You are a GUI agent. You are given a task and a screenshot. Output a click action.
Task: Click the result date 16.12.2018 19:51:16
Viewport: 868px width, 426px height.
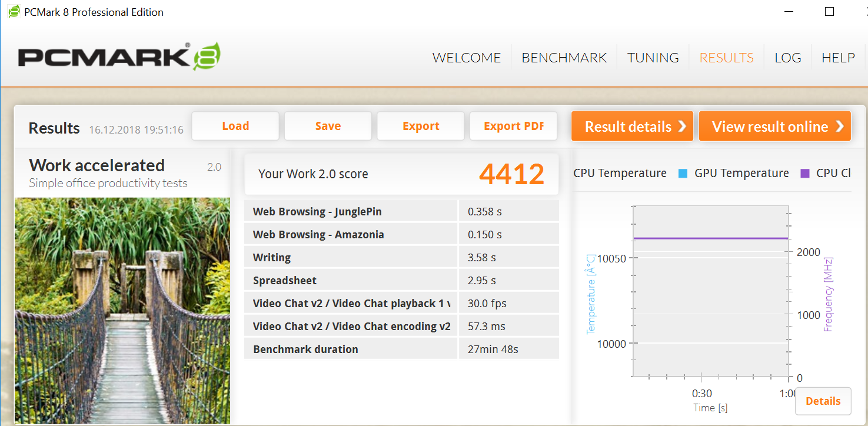pos(137,129)
